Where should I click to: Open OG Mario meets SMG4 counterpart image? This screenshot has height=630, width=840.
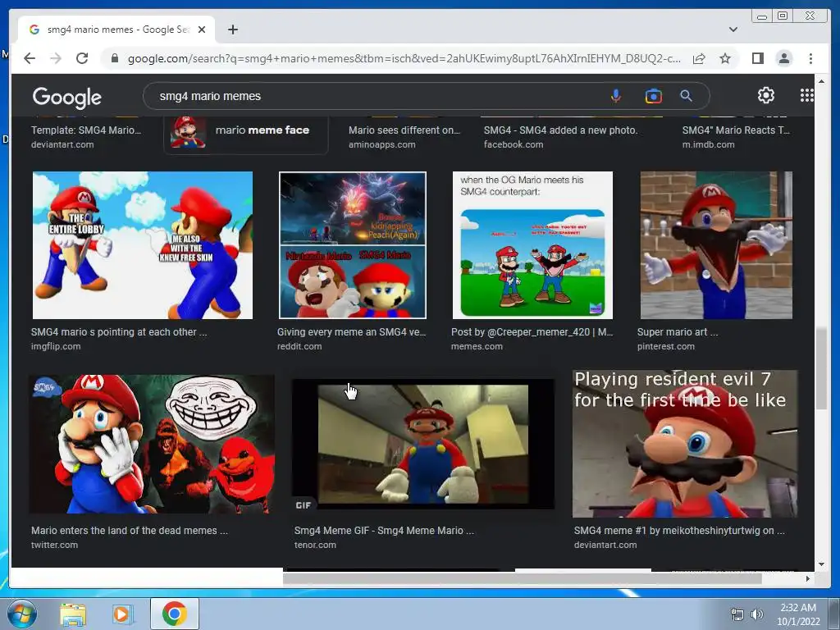point(532,244)
